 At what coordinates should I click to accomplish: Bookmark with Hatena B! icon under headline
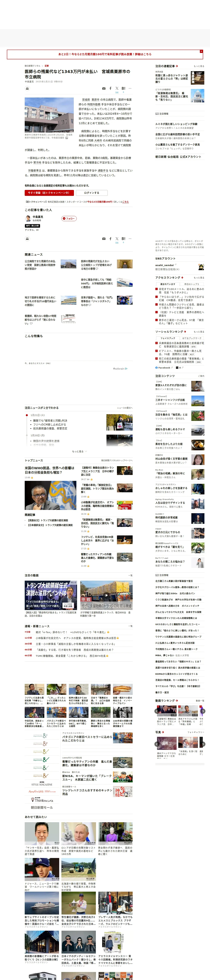pyautogui.click(x=123, y=88)
